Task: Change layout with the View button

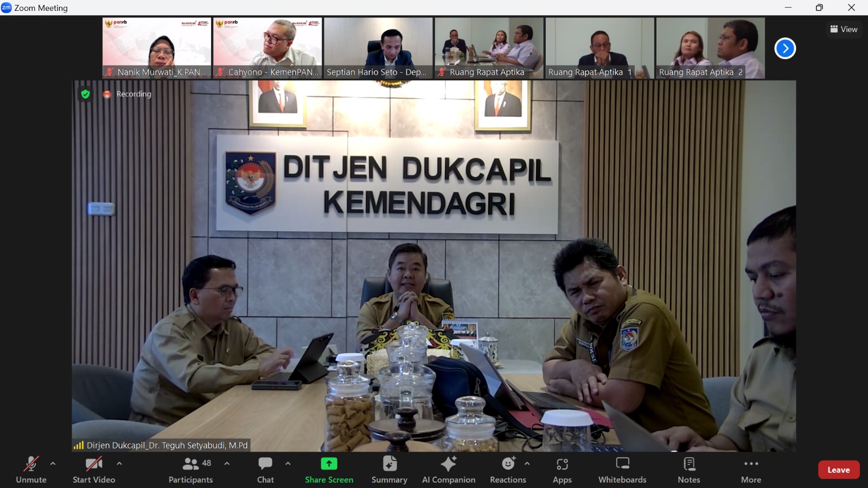Action: pos(844,29)
